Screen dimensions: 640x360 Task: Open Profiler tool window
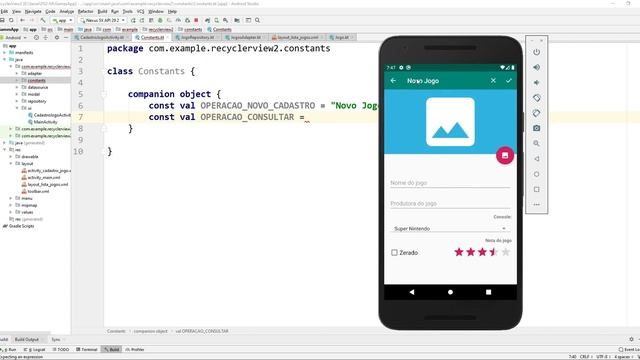tap(135, 349)
